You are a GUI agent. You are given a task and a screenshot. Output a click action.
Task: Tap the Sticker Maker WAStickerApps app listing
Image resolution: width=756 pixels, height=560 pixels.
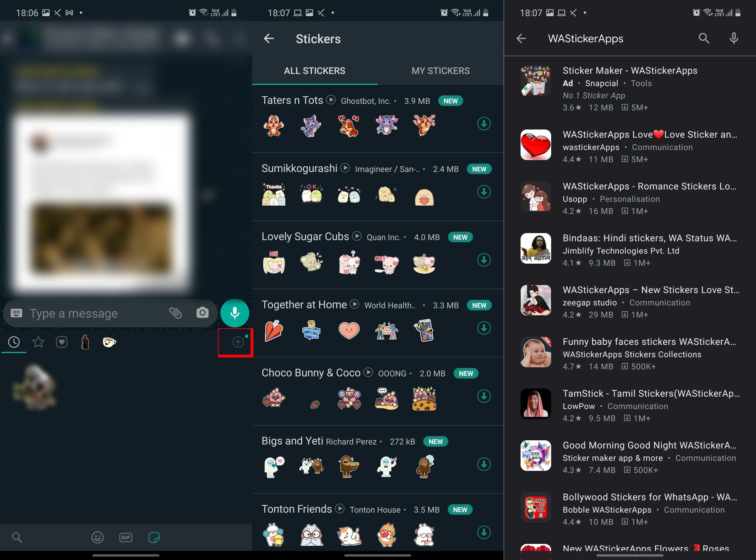[630, 88]
